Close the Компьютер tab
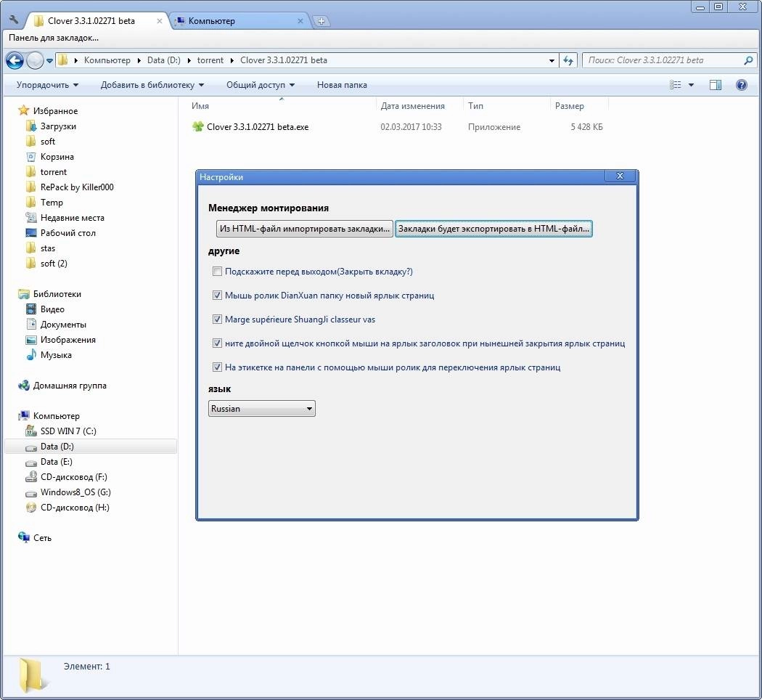Viewport: 762px width, 700px height. 300,21
